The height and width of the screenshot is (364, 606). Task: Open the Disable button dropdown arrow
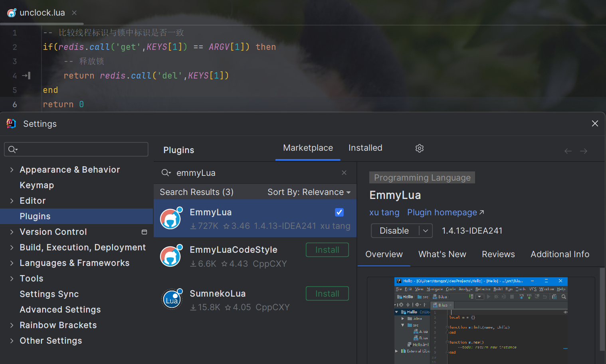[426, 231]
